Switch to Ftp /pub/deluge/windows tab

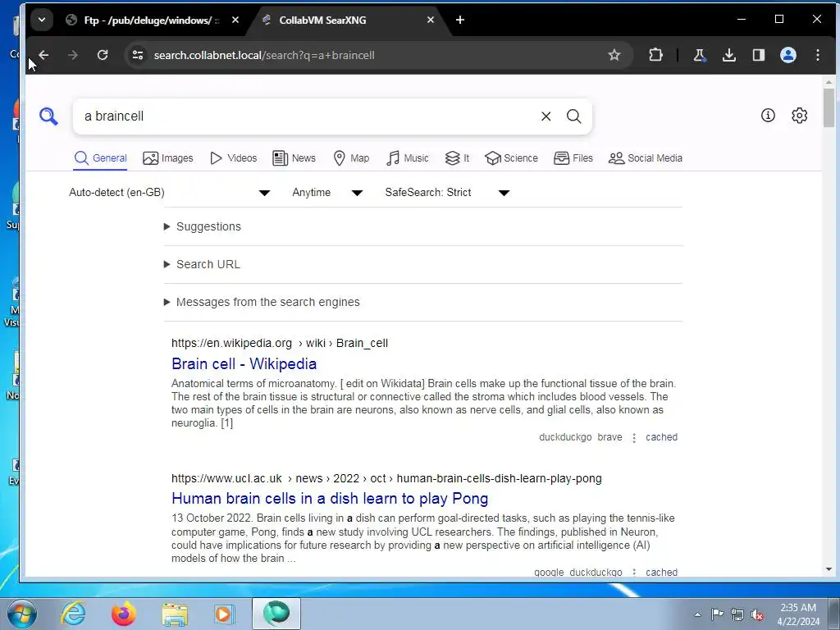[x=152, y=21]
